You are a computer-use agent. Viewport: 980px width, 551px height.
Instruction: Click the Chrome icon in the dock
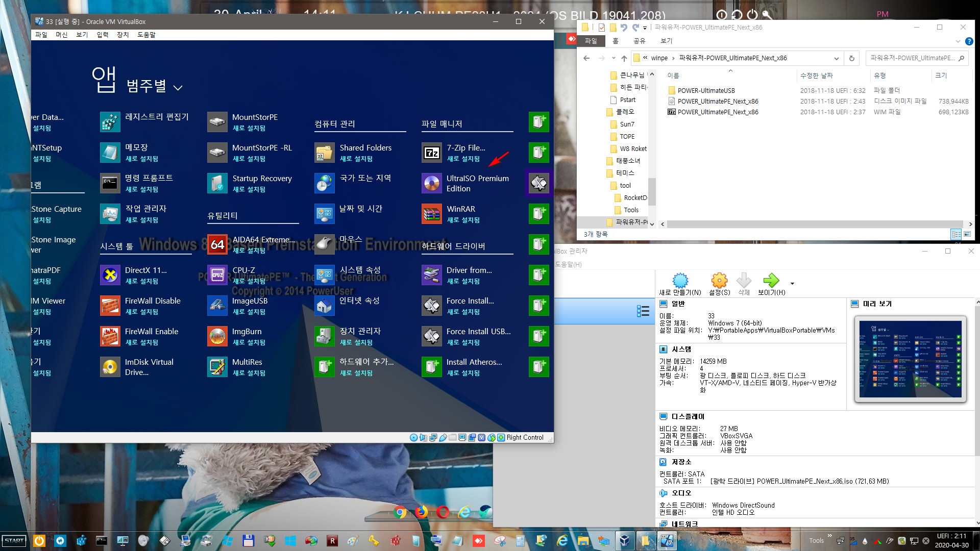[x=400, y=512]
